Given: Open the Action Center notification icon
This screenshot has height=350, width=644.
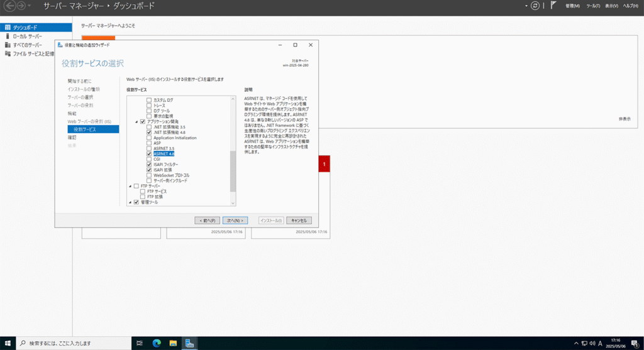Looking at the screenshot, I should point(635,344).
